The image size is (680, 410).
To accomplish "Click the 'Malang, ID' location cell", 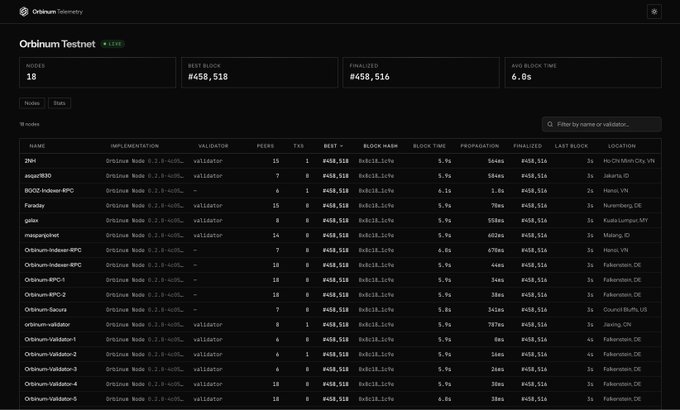I will [x=616, y=235].
